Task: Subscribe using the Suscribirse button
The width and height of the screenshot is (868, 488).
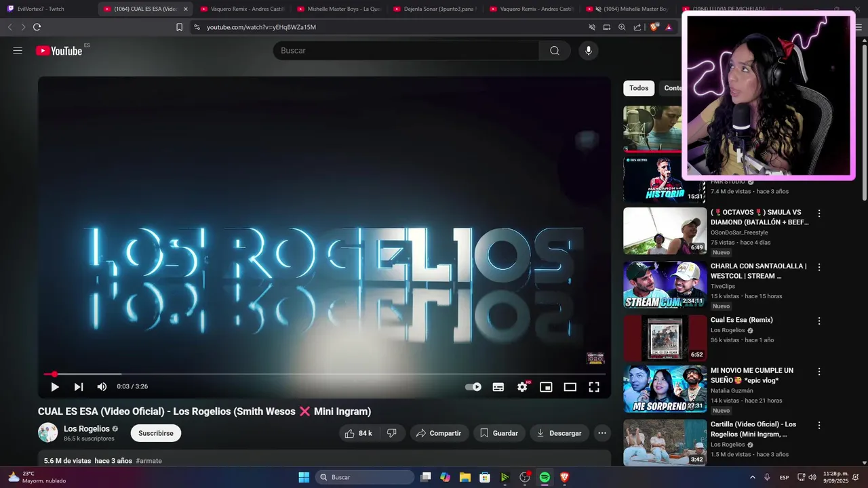Action: 156,433
